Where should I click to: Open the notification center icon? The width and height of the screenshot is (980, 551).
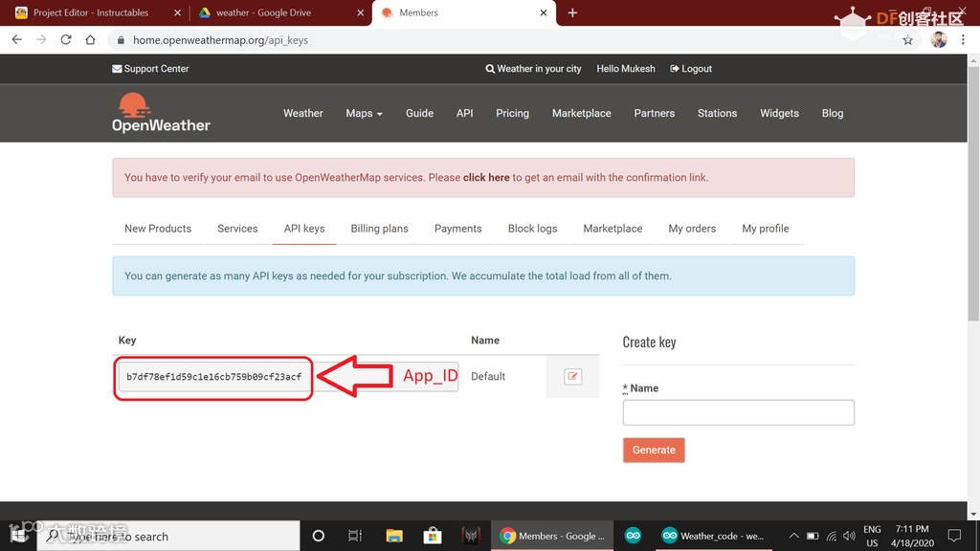954,536
